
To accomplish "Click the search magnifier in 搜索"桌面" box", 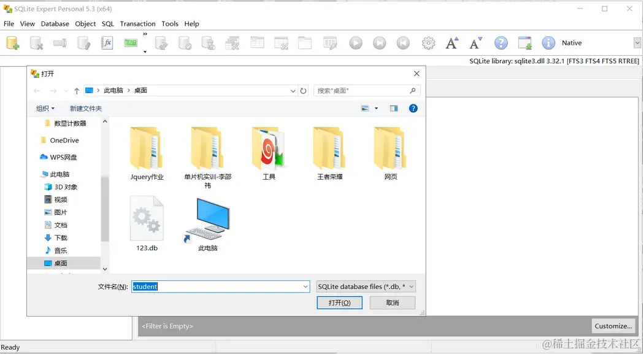I will [x=413, y=91].
